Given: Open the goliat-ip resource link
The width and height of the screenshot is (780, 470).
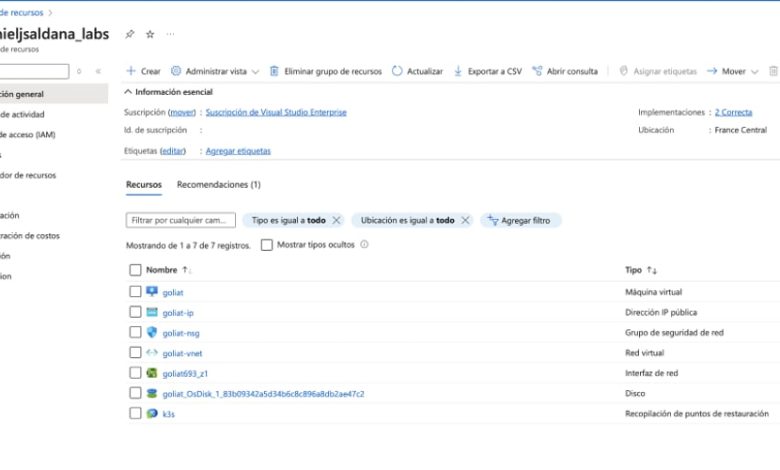Looking at the screenshot, I should pyautogui.click(x=178, y=313).
